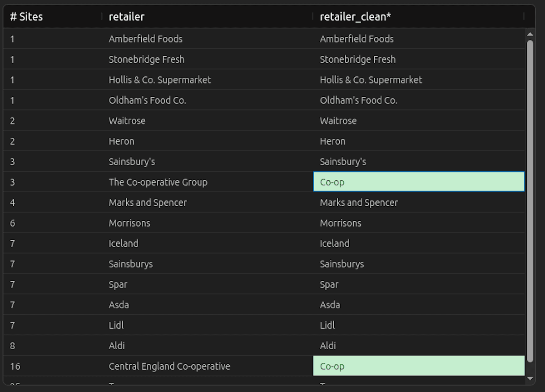Image resolution: width=545 pixels, height=392 pixels.
Task: Select Amberfield Foods in retailer column
Action: pos(146,39)
